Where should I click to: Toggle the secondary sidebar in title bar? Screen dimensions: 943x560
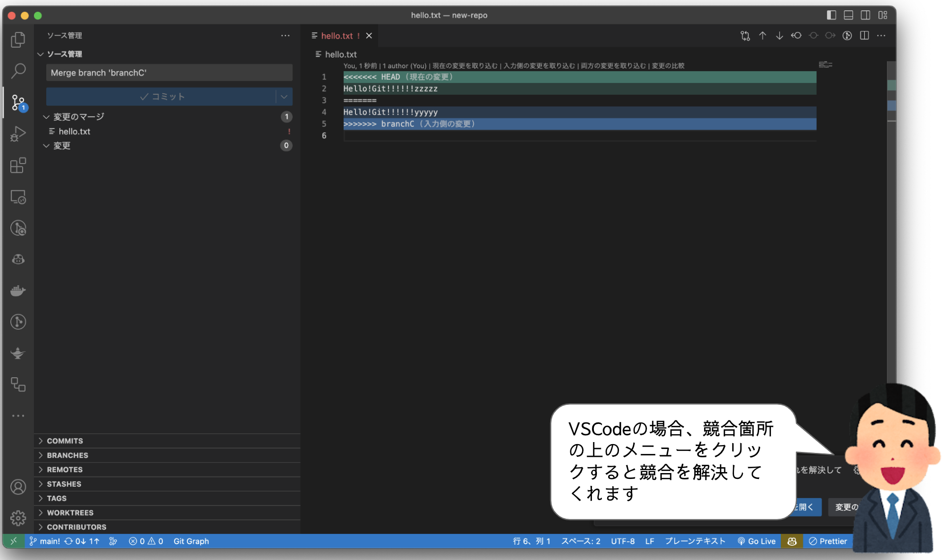tap(865, 15)
